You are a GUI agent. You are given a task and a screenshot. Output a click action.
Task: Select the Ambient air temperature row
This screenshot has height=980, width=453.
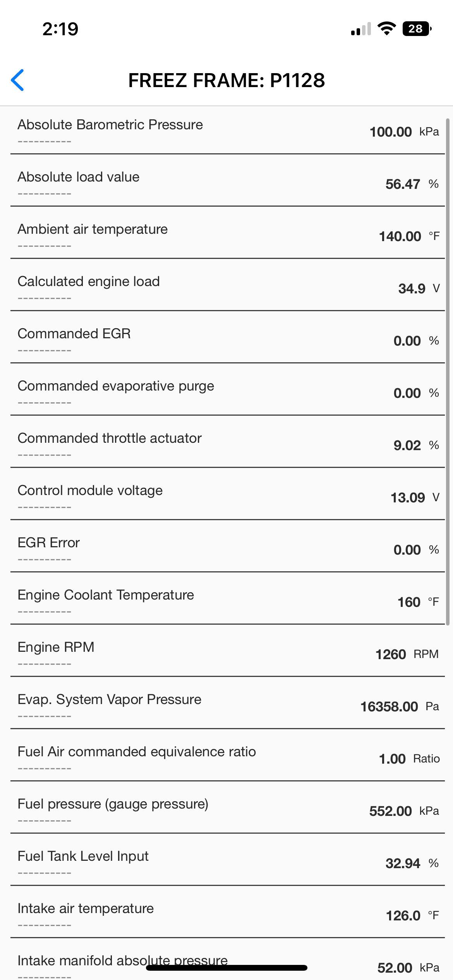pyautogui.click(x=226, y=235)
